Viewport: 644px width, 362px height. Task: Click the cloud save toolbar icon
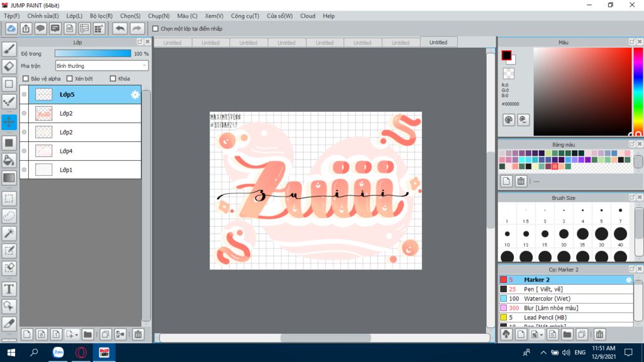tap(11, 28)
